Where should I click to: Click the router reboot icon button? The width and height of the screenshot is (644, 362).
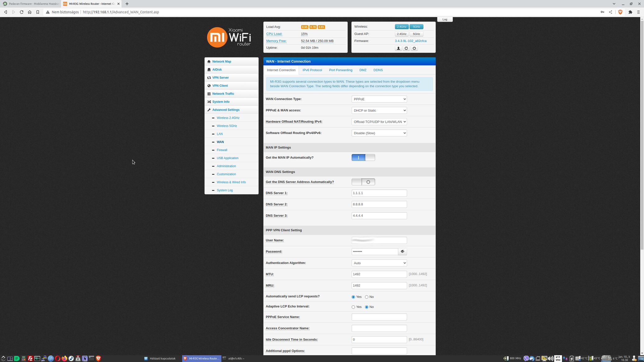pyautogui.click(x=406, y=48)
